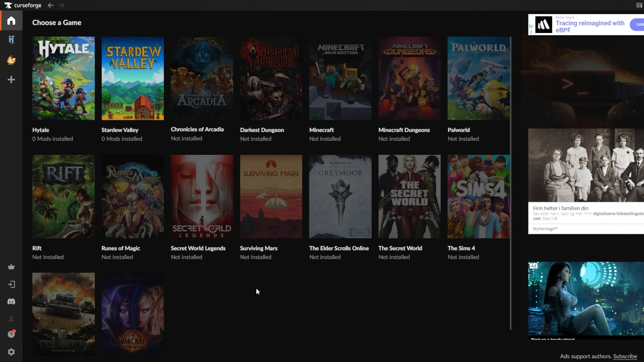Viewport: 644px width, 362px height.
Task: Click the downloads arrow icon in the sidebar
Action: [11, 318]
